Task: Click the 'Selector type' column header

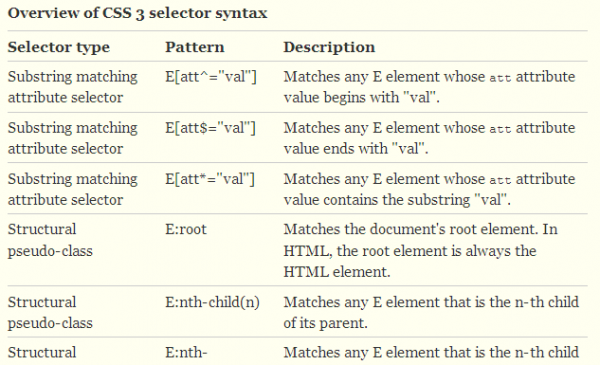Action: 59,47
